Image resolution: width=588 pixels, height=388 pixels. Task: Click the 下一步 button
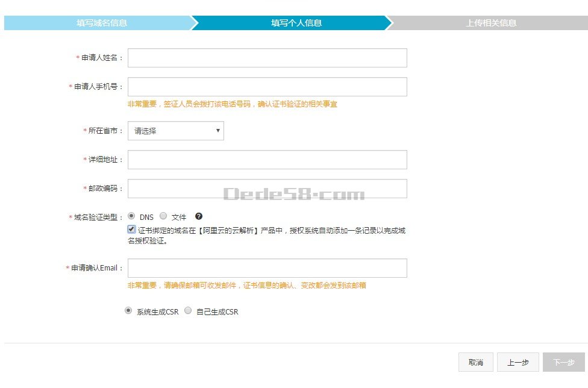click(563, 362)
